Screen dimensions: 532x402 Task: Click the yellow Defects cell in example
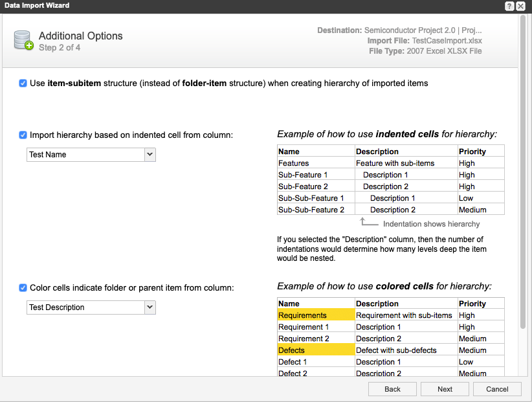coord(316,350)
